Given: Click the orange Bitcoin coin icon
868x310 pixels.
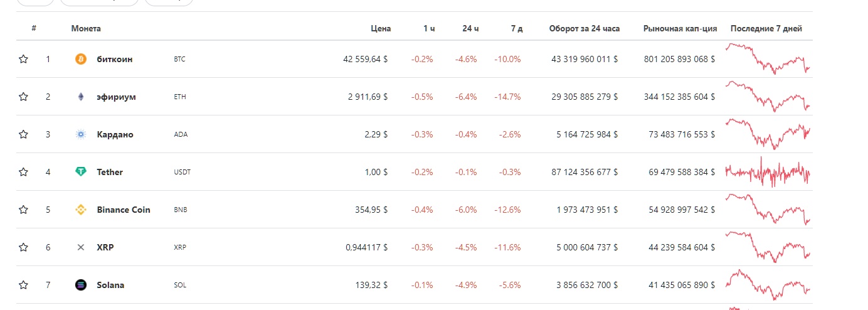Looking at the screenshot, I should pyautogui.click(x=80, y=59).
